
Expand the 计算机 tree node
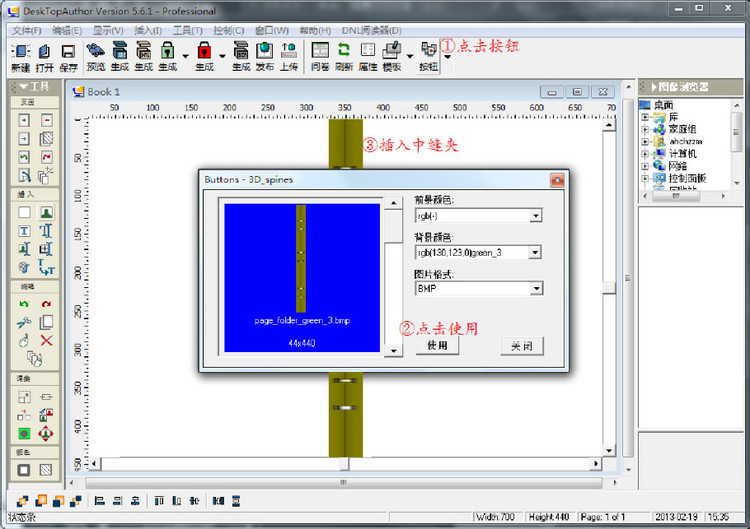point(645,154)
